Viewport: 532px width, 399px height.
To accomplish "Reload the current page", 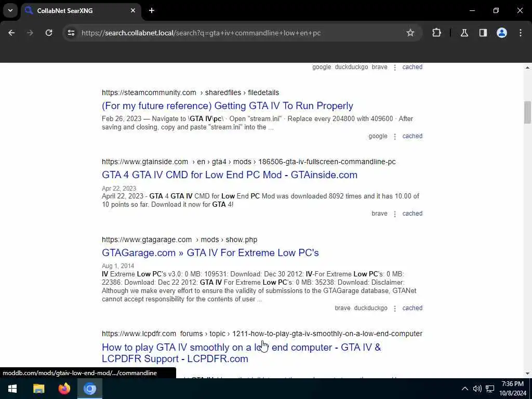I will point(49,33).
